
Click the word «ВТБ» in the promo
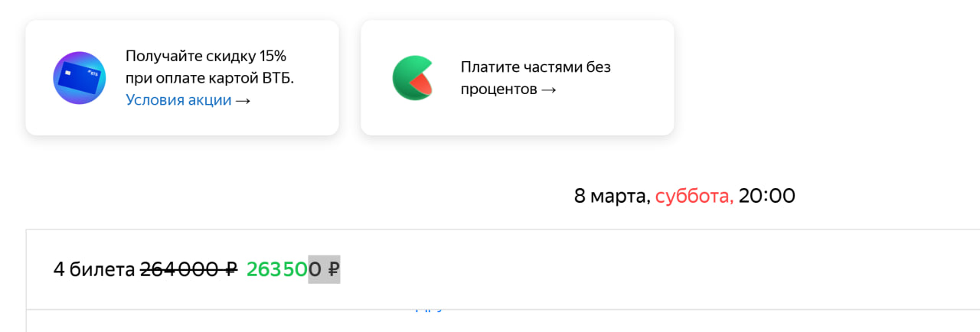click(x=276, y=78)
